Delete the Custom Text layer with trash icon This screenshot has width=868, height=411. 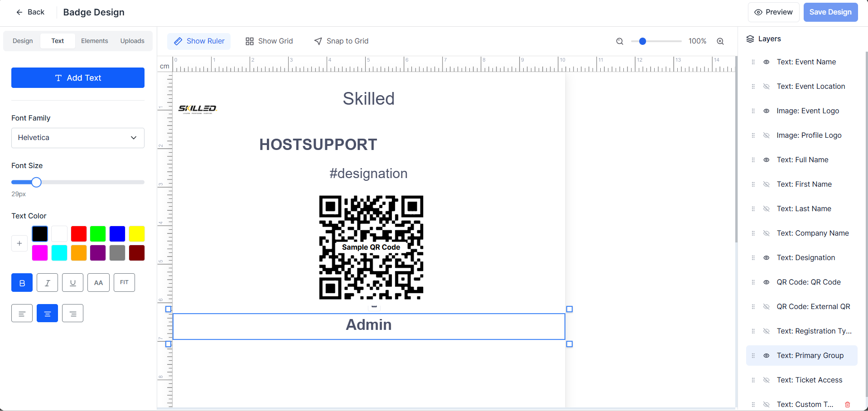tap(848, 405)
